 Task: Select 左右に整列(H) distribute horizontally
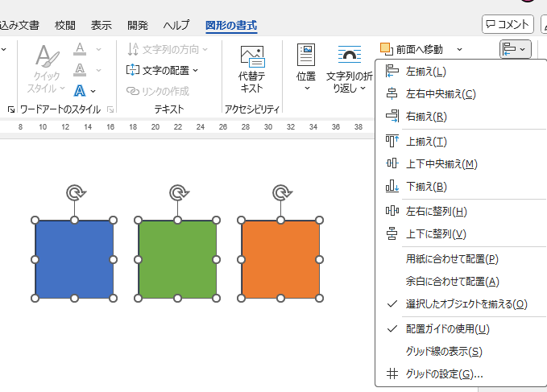pyautogui.click(x=462, y=211)
